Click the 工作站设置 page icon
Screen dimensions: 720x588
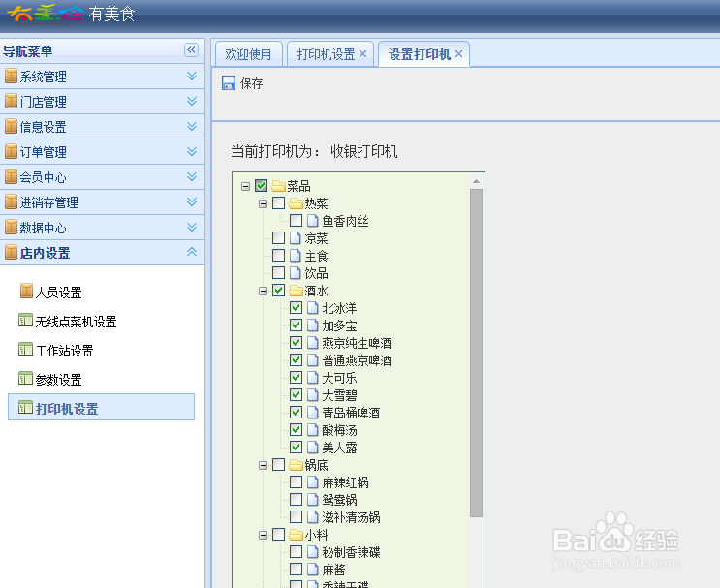[25, 350]
